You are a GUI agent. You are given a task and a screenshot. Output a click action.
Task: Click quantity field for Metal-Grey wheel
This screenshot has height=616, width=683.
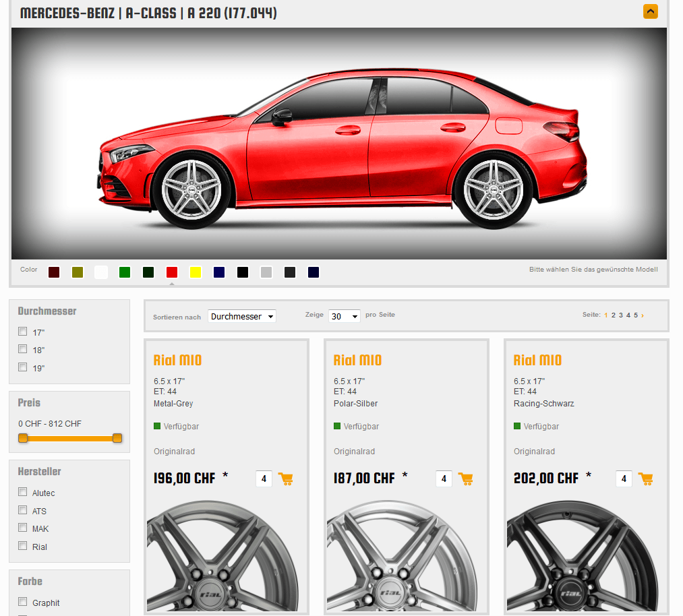click(x=264, y=479)
